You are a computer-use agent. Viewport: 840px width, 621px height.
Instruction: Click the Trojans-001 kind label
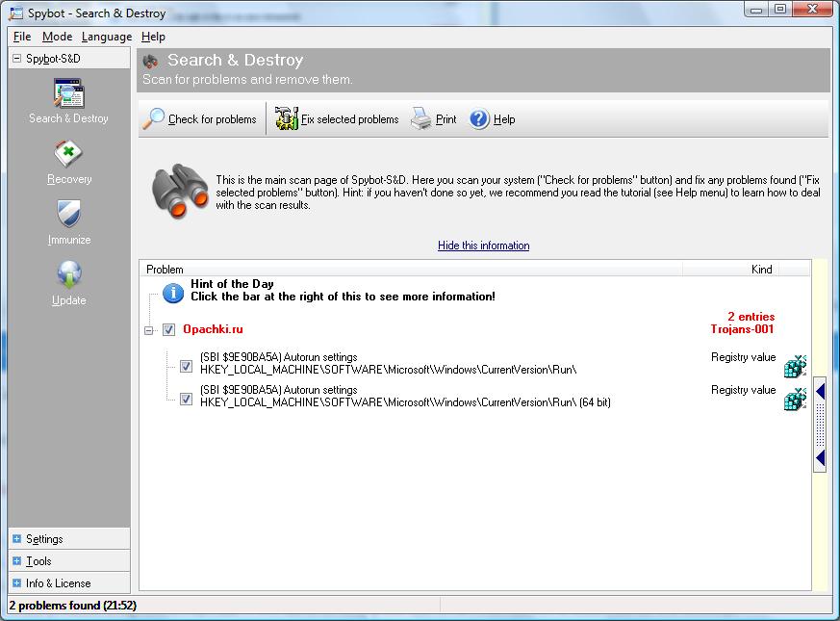pos(742,329)
